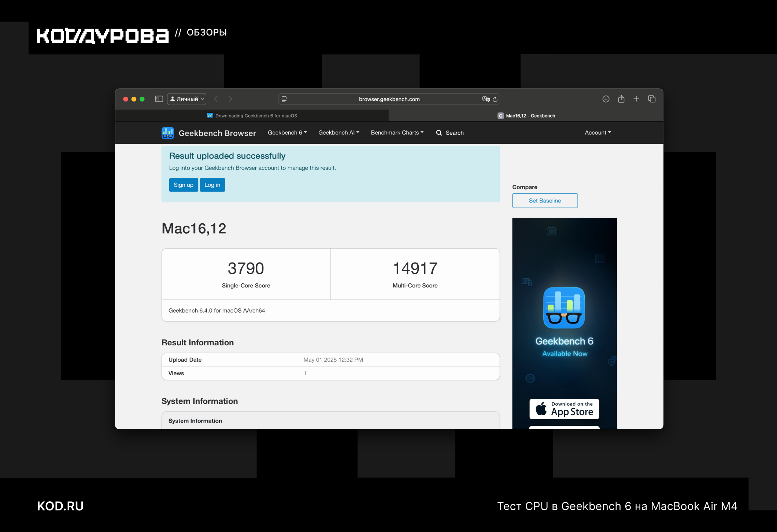Click the Set Baseline button

coord(545,201)
